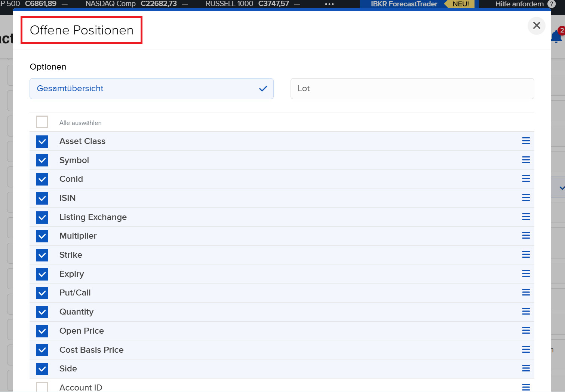Uncheck the Quantity checkbox
This screenshot has height=392, width=565.
[x=42, y=312]
